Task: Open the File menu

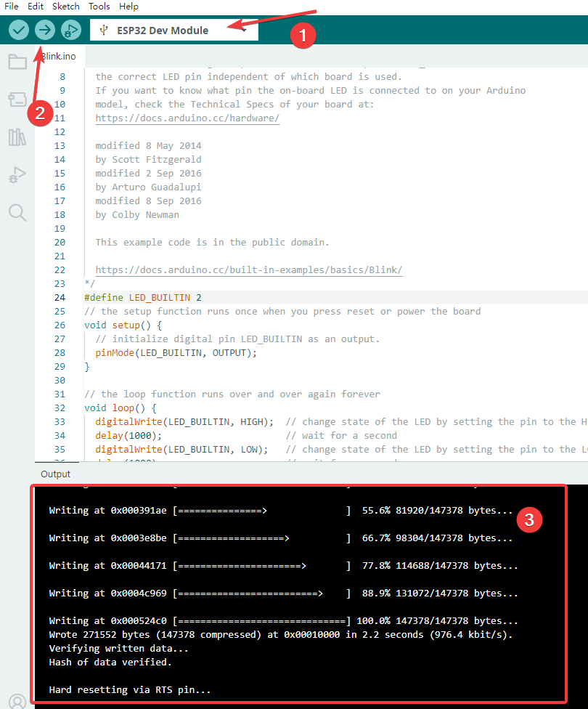Action: click(12, 7)
